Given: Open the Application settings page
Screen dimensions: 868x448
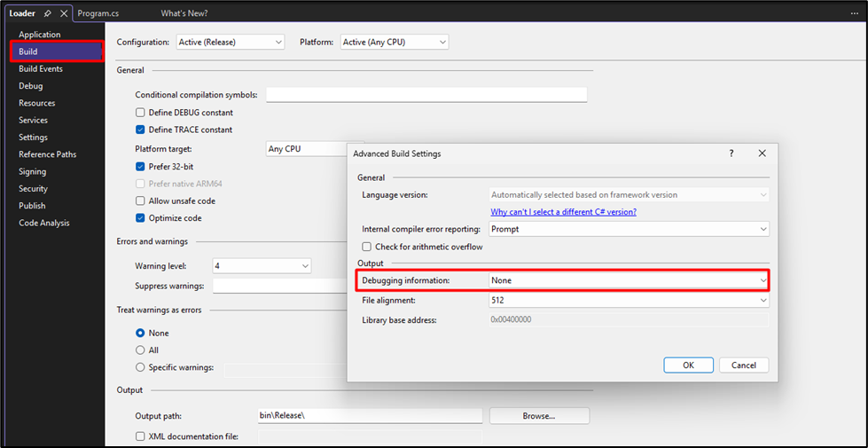Looking at the screenshot, I should (39, 35).
